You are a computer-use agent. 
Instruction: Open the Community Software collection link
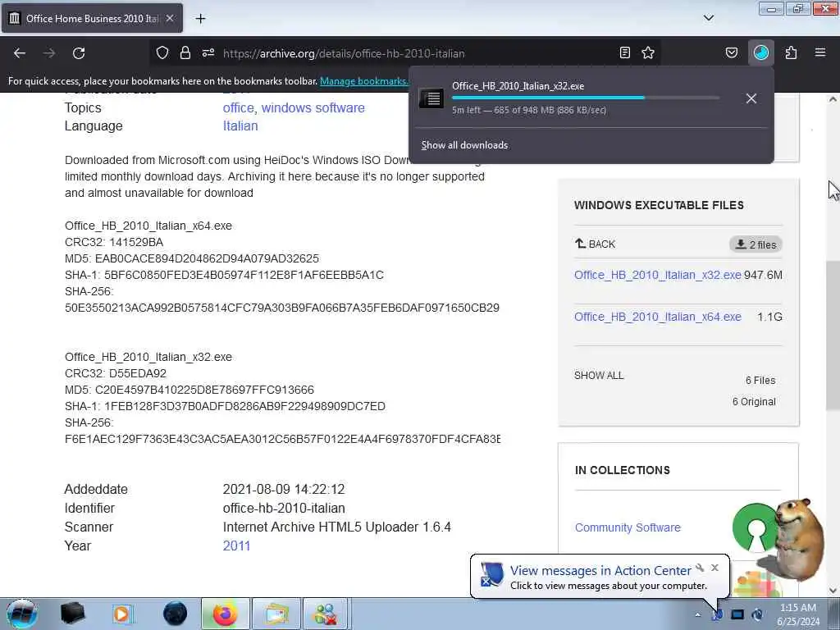(x=628, y=527)
